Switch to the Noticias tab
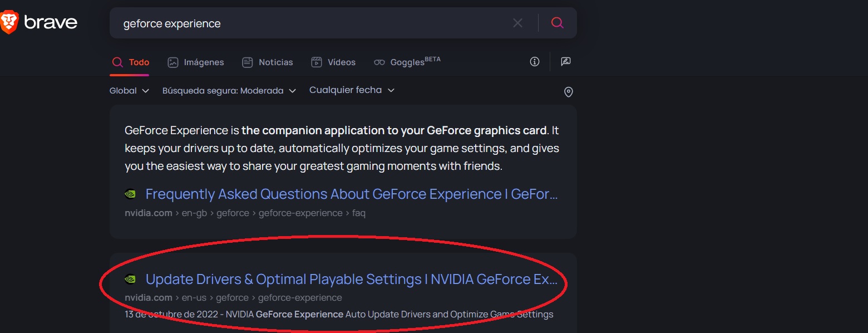The width and height of the screenshot is (868, 333). [x=268, y=62]
